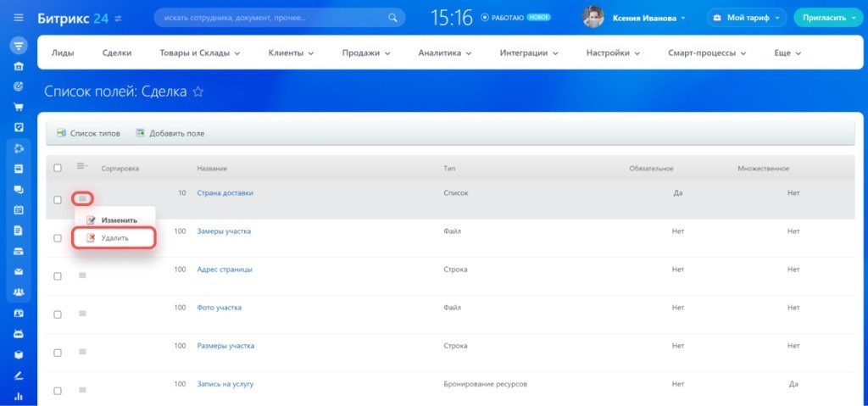Viewport: 868px width, 406px height.
Task: Expand the Товары и Склады dropdown
Action: [199, 53]
